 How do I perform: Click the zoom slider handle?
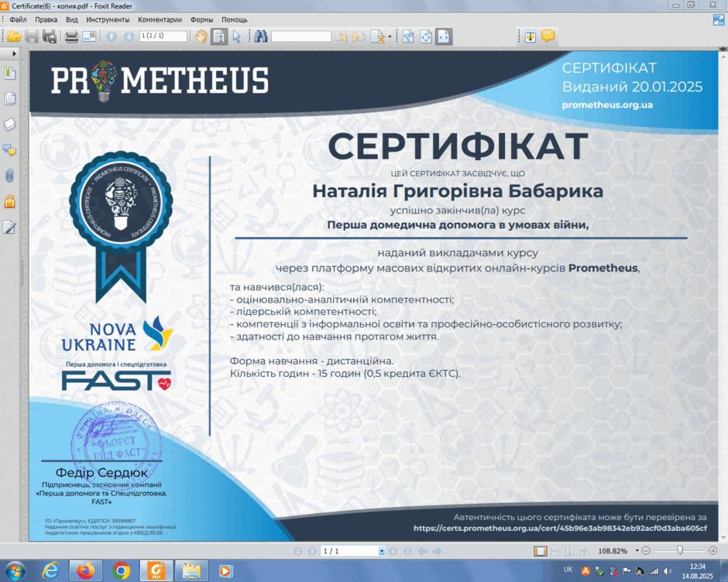[680, 551]
